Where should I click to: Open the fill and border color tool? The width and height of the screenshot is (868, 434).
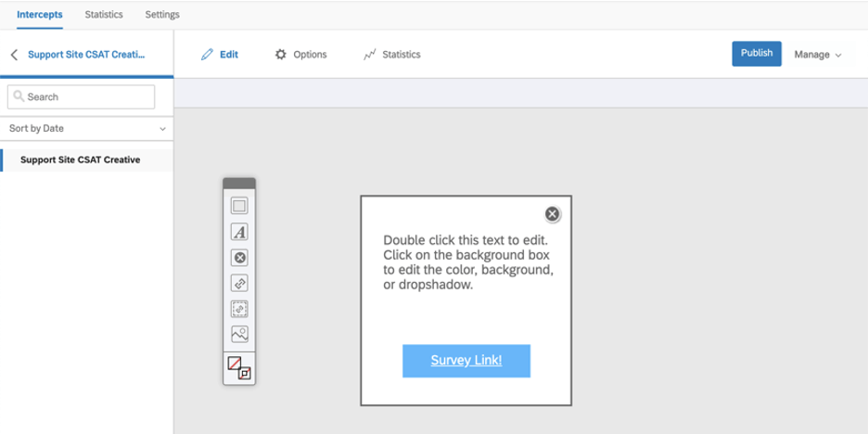(x=239, y=367)
